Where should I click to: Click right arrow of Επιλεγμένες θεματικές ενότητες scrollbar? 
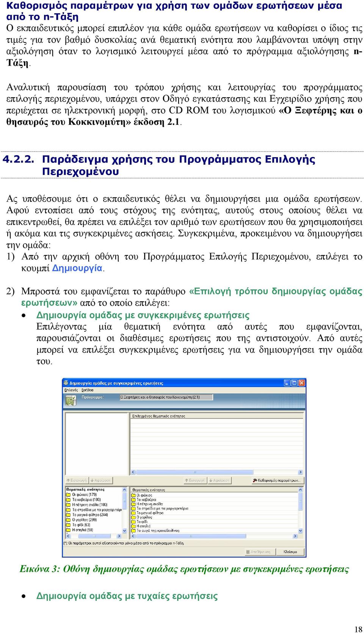tap(301, 472)
